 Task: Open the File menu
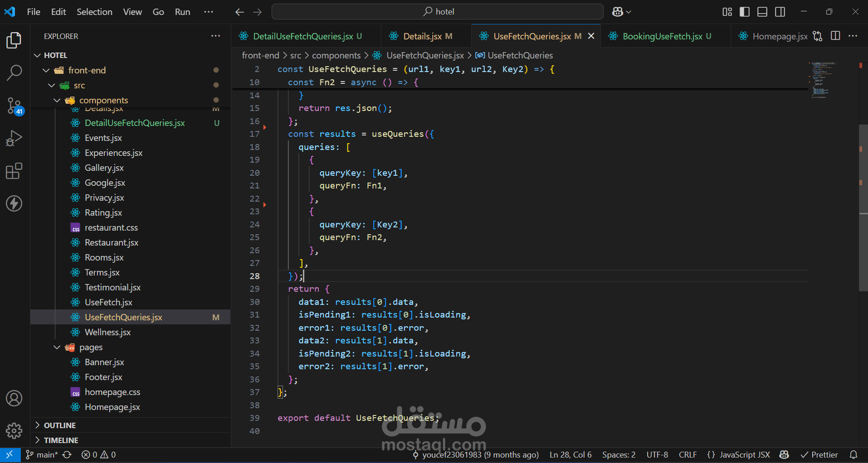tap(34, 12)
